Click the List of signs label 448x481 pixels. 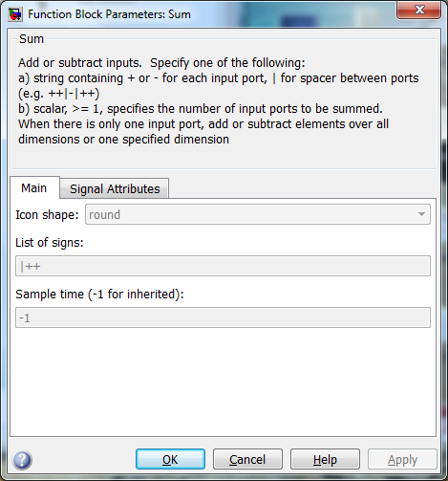(x=50, y=243)
